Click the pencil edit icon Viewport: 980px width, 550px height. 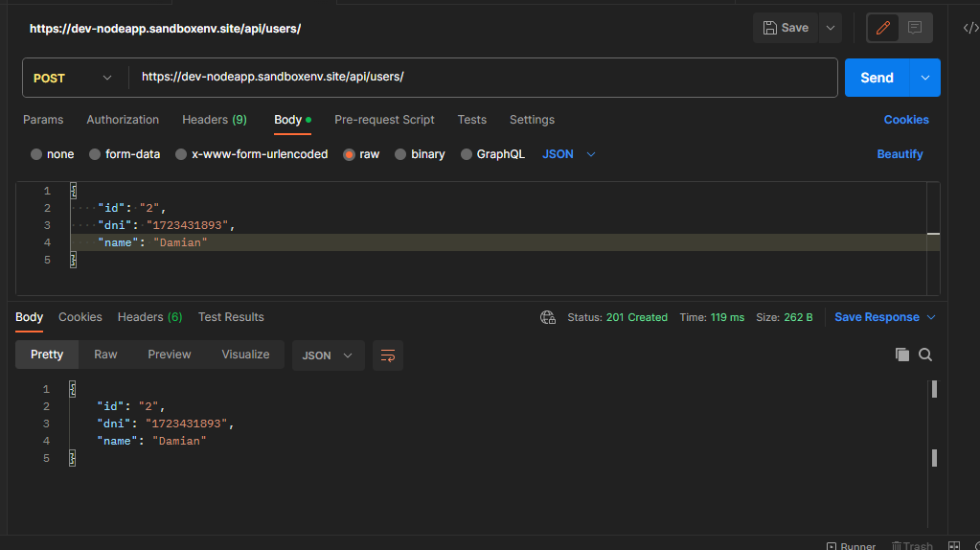882,28
